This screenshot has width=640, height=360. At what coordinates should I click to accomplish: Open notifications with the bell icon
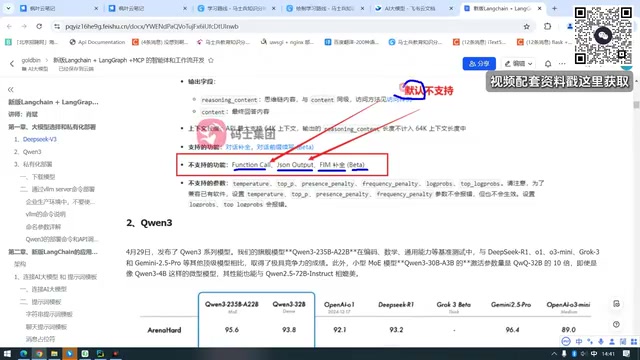548,64
